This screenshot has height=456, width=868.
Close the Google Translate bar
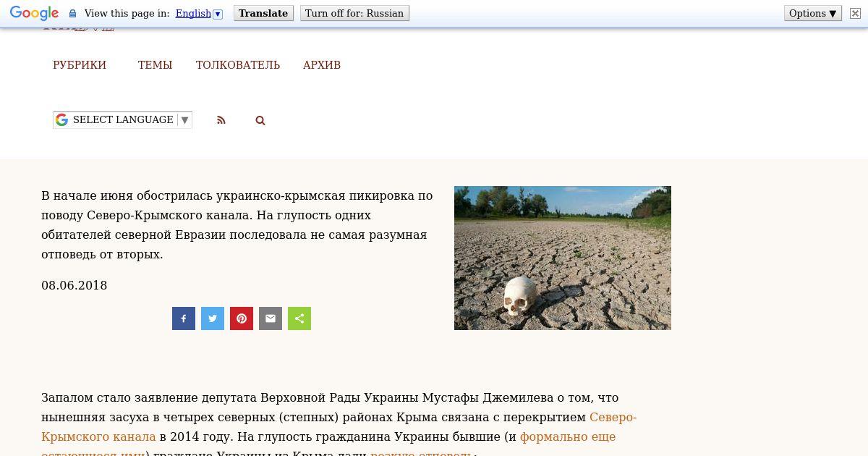pyautogui.click(x=855, y=13)
